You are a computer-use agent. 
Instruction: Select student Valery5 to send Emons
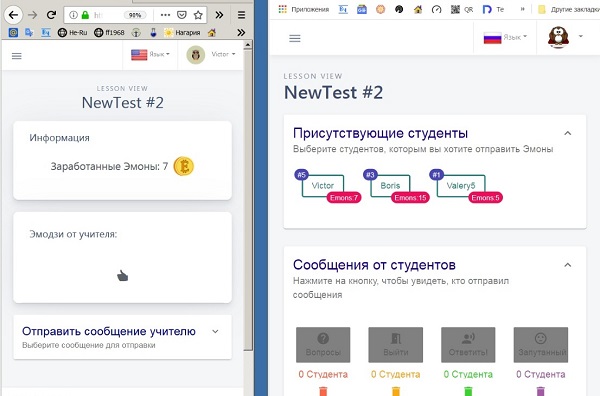461,186
